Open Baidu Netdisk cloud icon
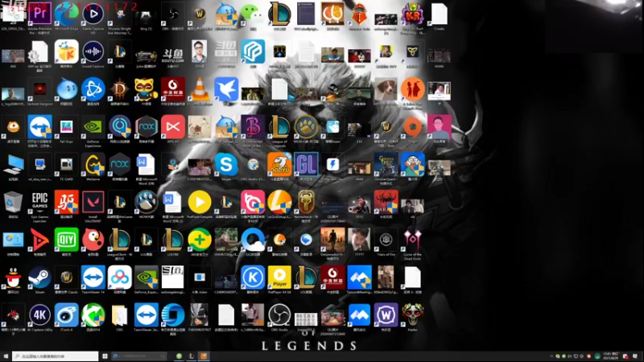The width and height of the screenshot is (644, 362). pos(119,278)
